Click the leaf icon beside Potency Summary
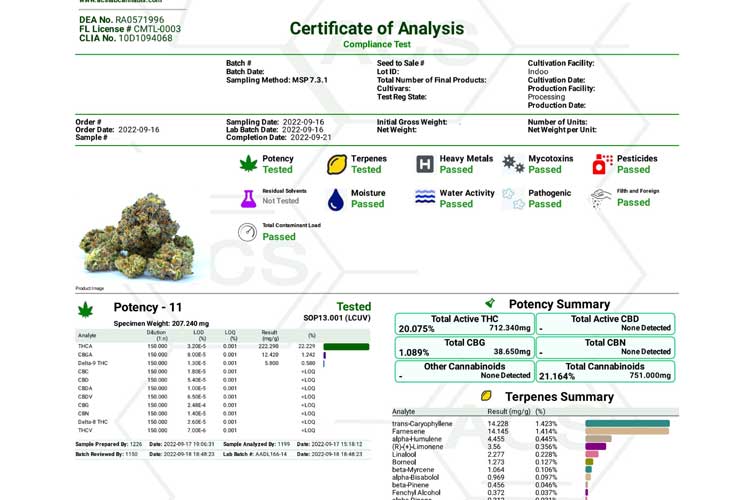 pyautogui.click(x=490, y=303)
